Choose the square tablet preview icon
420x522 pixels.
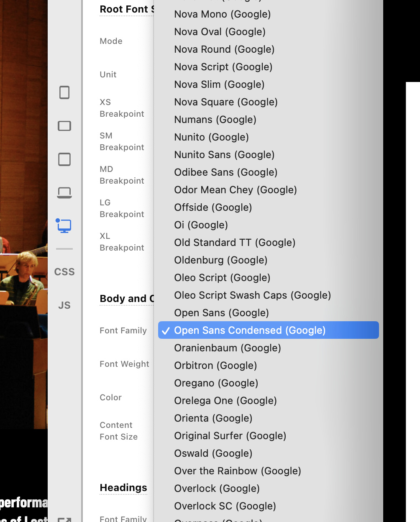coord(64,159)
